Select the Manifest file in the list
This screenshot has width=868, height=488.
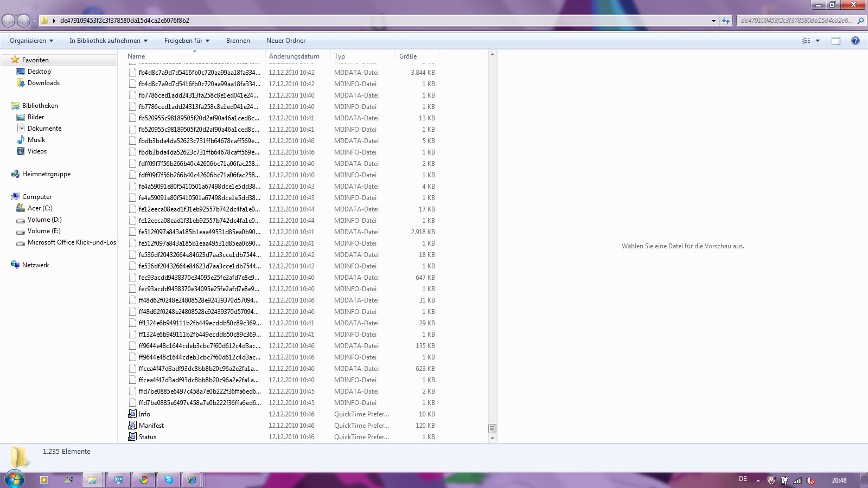click(151, 426)
